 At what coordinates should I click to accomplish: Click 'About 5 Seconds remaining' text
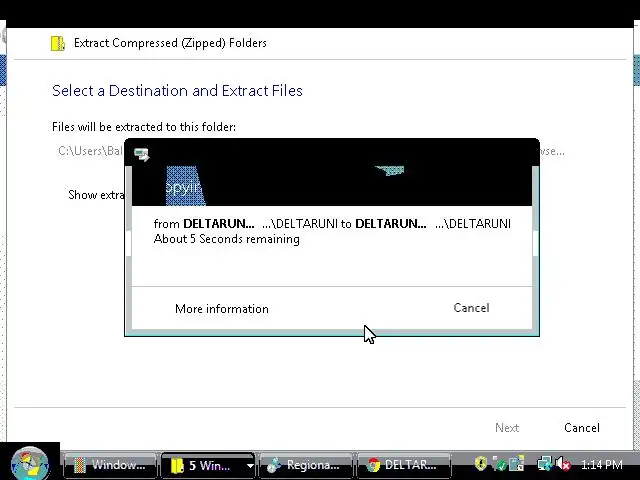pyautogui.click(x=227, y=239)
